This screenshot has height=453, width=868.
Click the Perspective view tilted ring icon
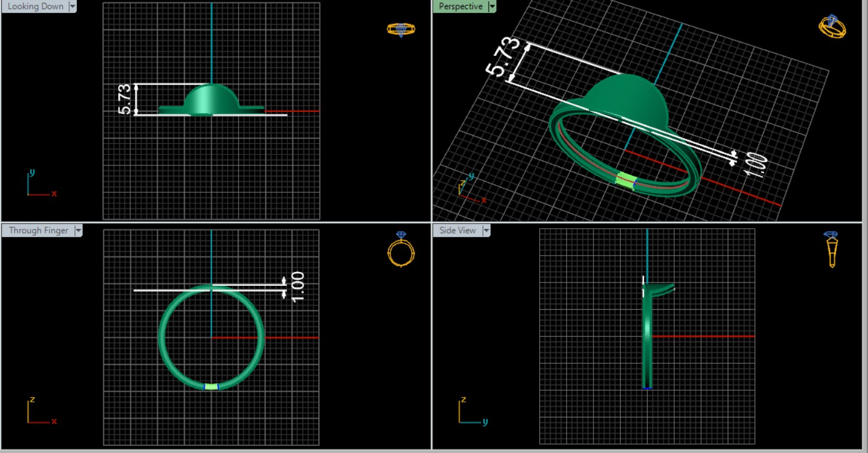point(832,27)
